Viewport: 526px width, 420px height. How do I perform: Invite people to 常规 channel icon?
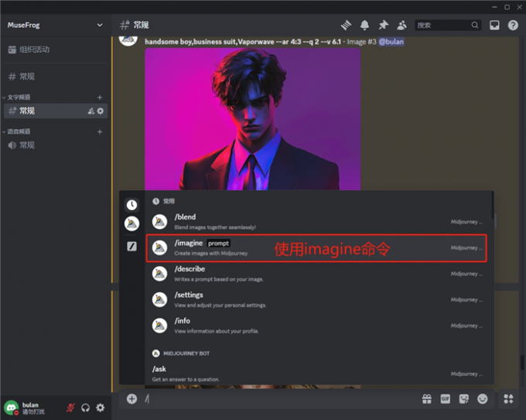pyautogui.click(x=91, y=111)
